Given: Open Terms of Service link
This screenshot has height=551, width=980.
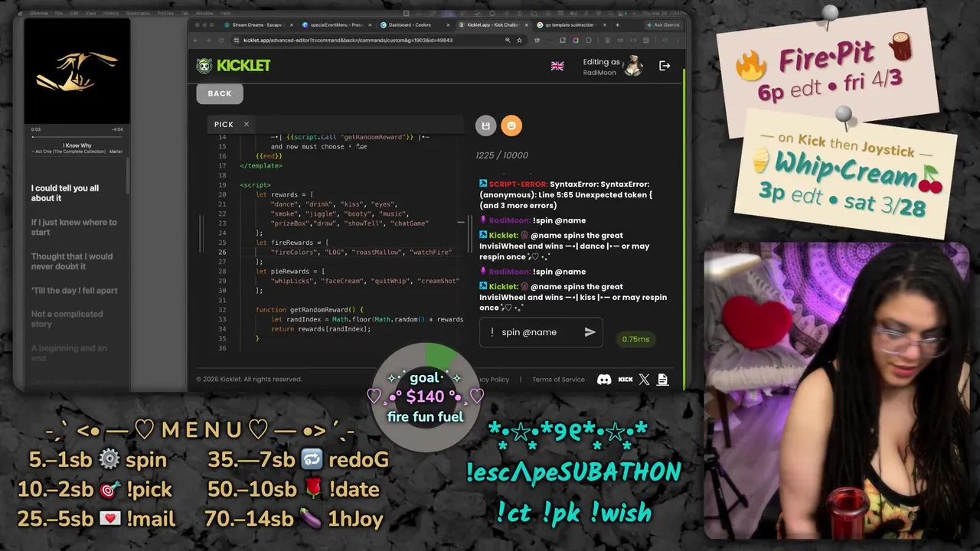Looking at the screenshot, I should pyautogui.click(x=558, y=380).
